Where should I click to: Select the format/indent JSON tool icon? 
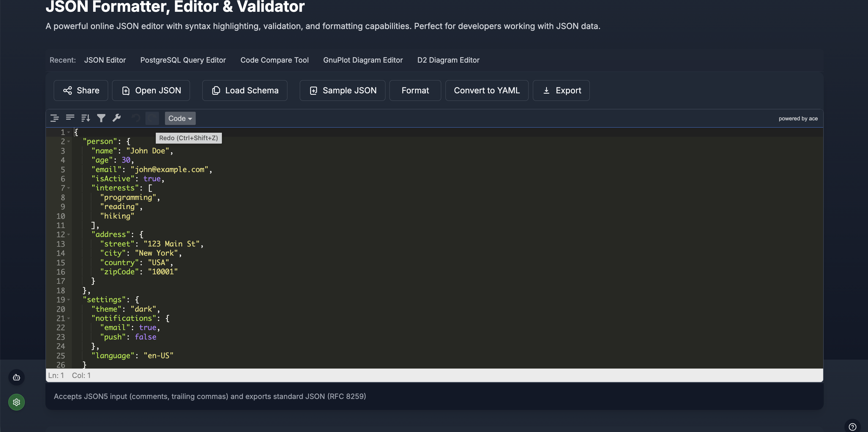(54, 118)
